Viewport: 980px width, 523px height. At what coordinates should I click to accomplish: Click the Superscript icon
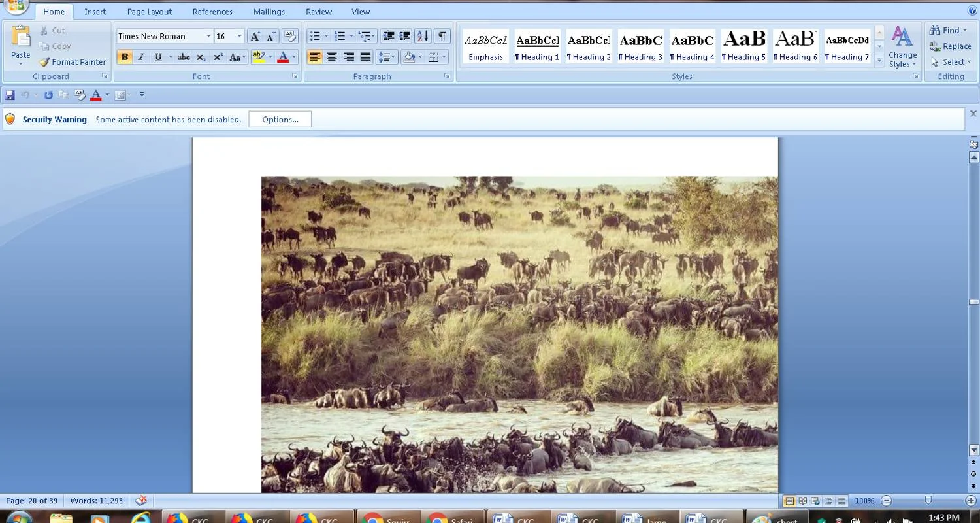[218, 58]
